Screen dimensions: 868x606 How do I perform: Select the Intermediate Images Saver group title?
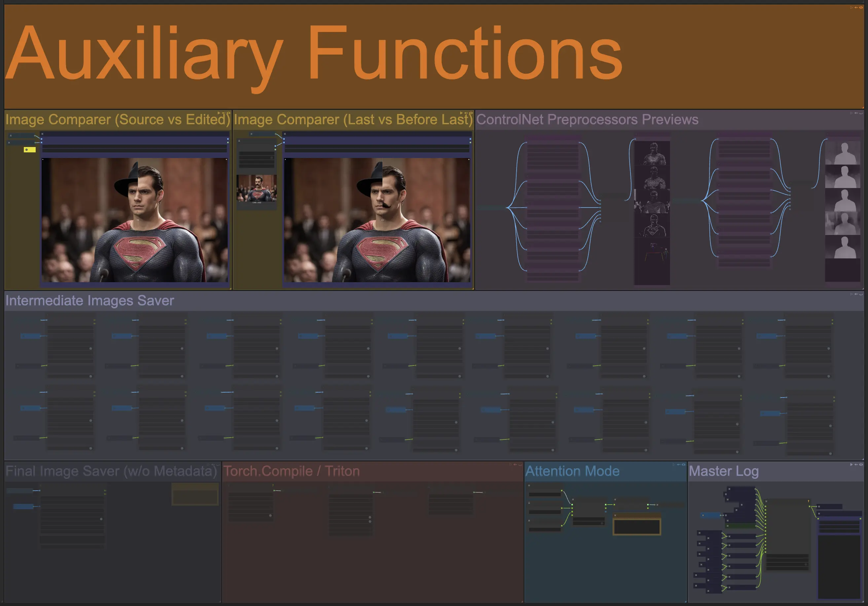click(90, 301)
